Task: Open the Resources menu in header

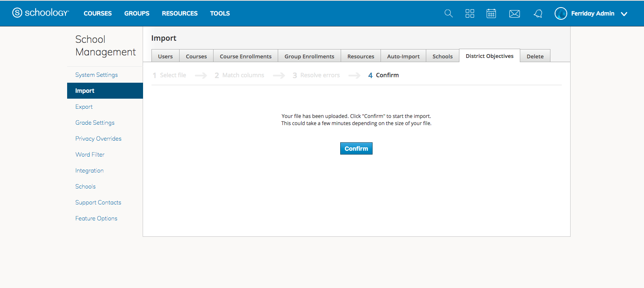Action: 180,13
